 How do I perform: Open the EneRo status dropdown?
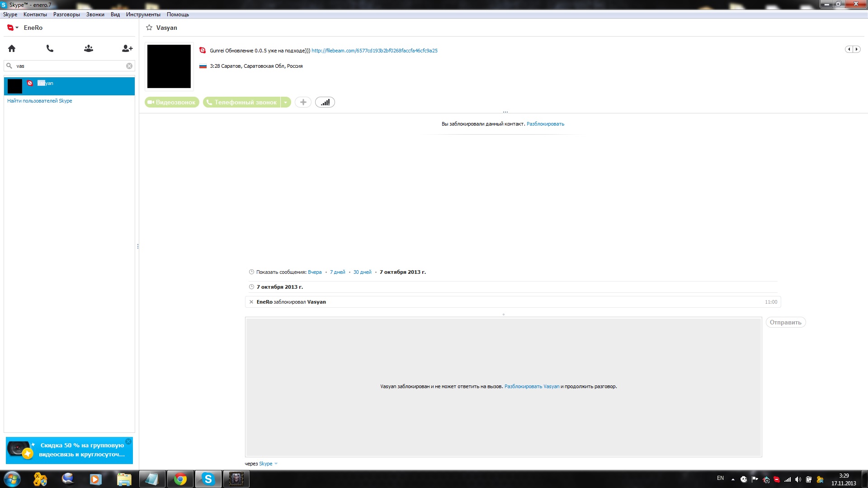point(13,28)
